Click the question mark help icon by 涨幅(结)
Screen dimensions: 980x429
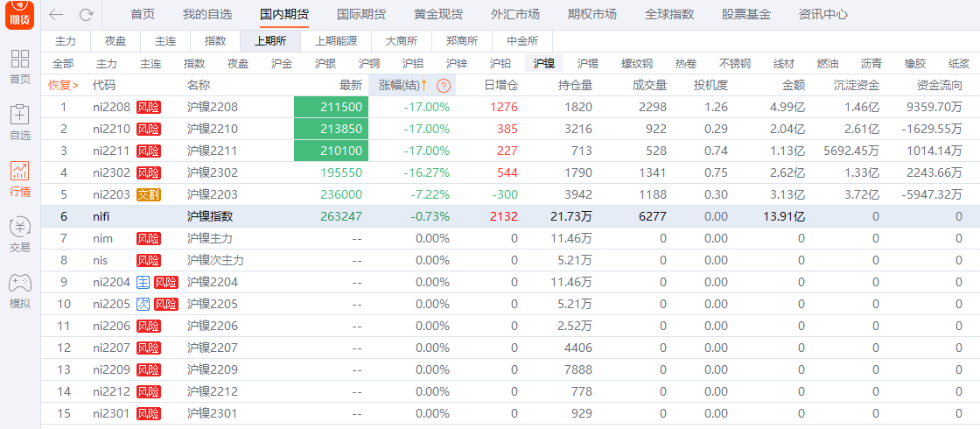point(444,85)
